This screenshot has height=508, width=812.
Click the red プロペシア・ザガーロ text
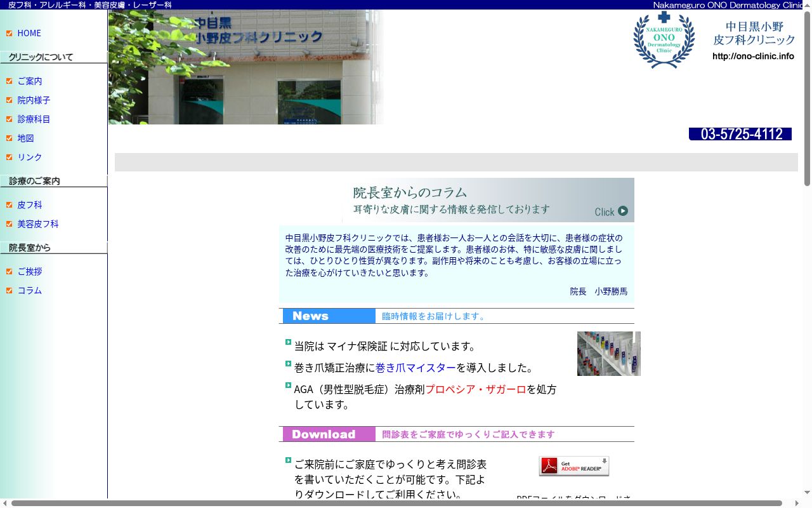[476, 389]
